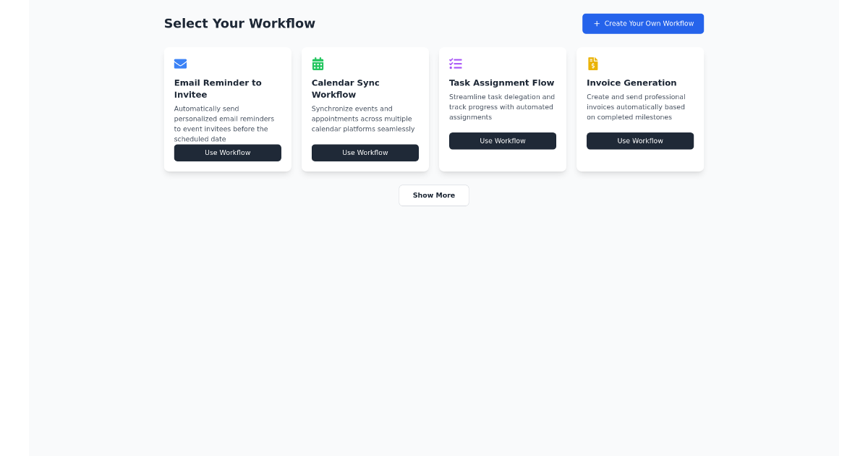This screenshot has width=868, height=456.
Task: Open Create Your Own Workflow
Action: coord(642,23)
